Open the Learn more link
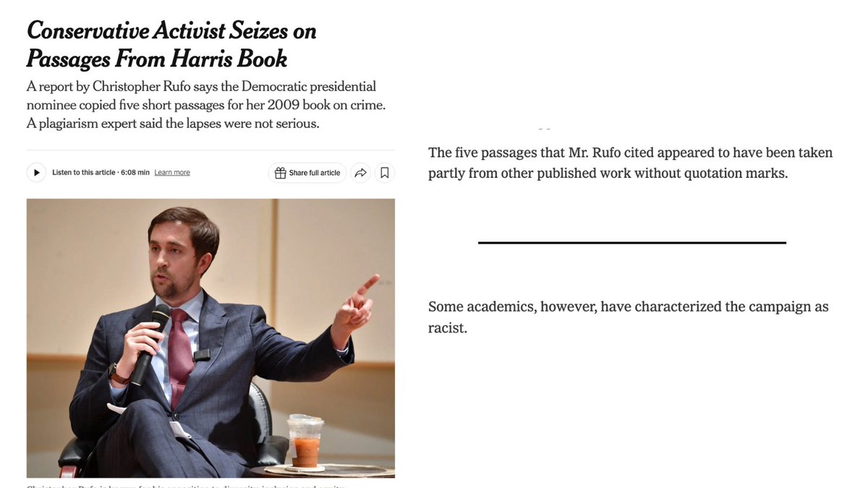868x488 pixels. 172,173
